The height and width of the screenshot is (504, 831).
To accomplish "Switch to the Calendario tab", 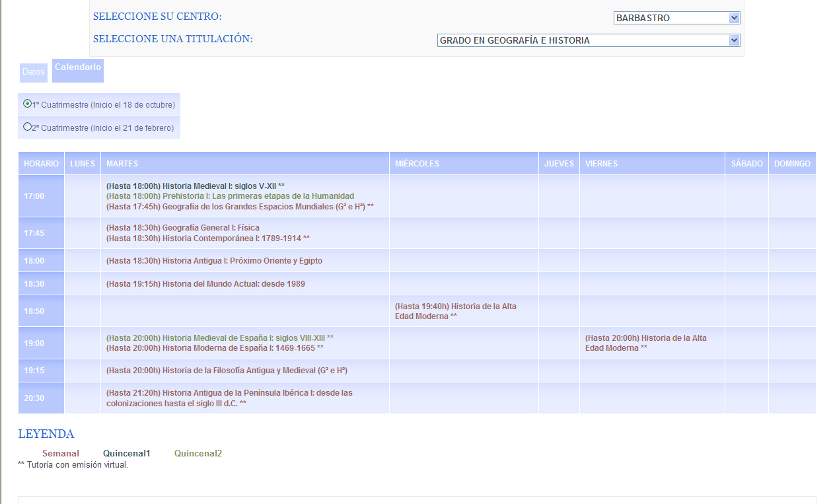I will click(78, 68).
